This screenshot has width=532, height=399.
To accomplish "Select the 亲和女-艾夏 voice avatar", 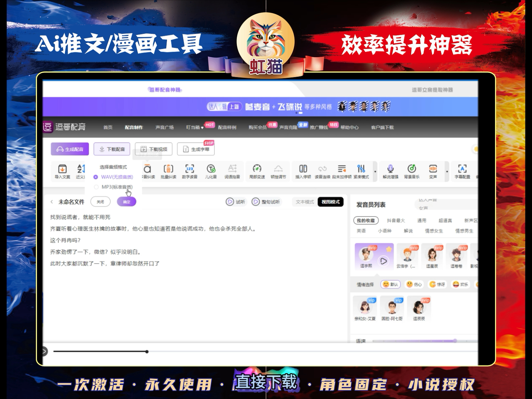I will [x=365, y=307].
